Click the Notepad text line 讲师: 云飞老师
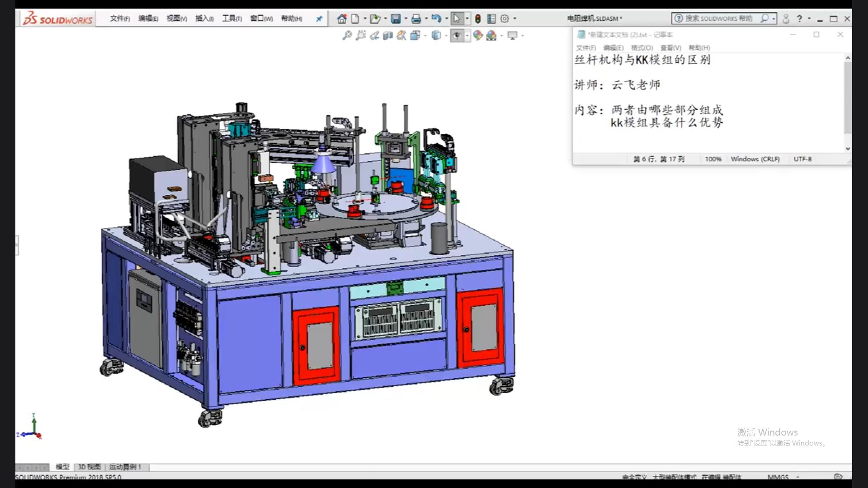 pyautogui.click(x=617, y=85)
